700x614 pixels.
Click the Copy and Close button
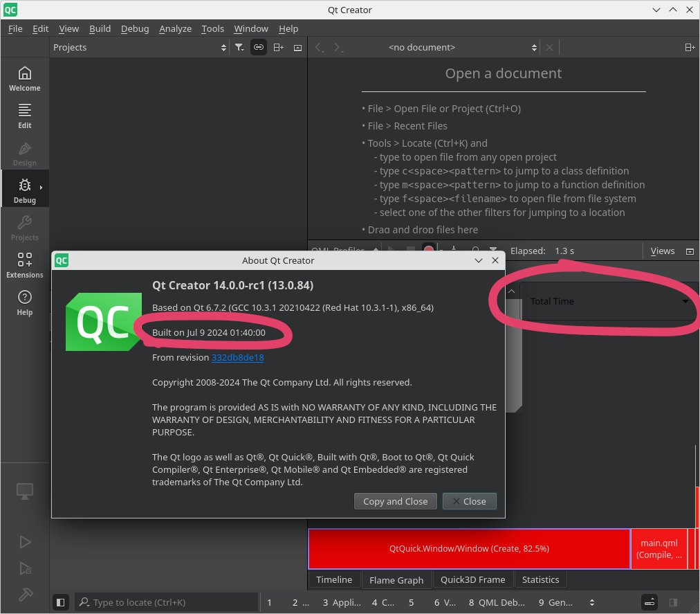pyautogui.click(x=396, y=501)
